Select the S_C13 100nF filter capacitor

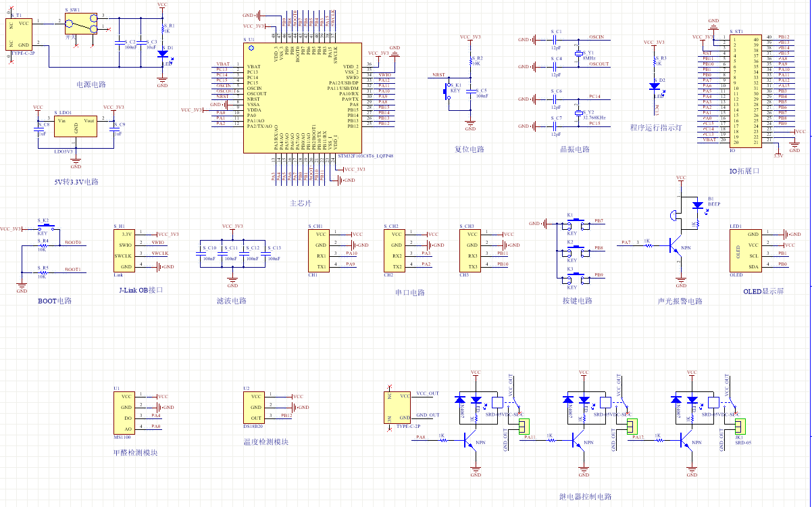pyautogui.click(x=265, y=254)
